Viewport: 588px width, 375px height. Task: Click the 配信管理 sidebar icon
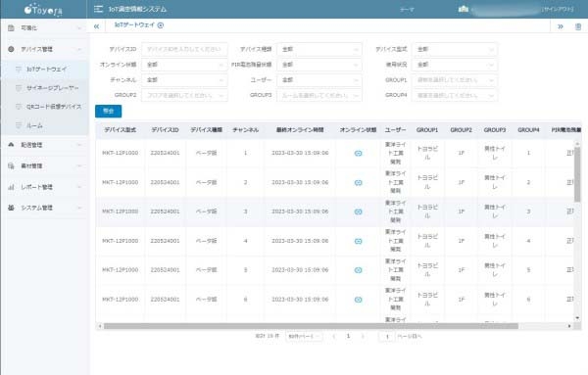[11, 145]
